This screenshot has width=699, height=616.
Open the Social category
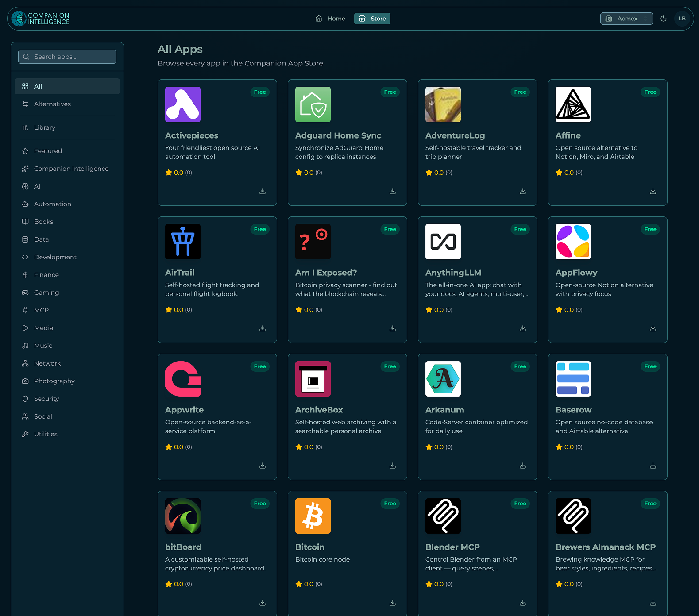click(67, 416)
